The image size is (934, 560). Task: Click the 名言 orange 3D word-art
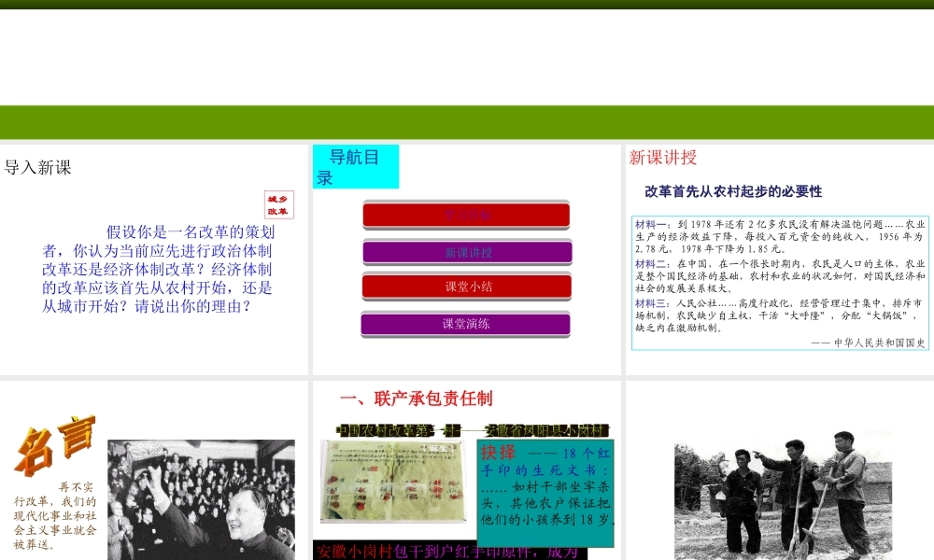[54, 445]
